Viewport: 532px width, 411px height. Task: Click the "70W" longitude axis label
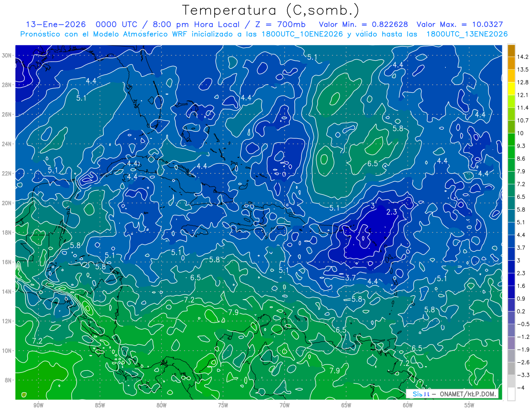coord(285,405)
